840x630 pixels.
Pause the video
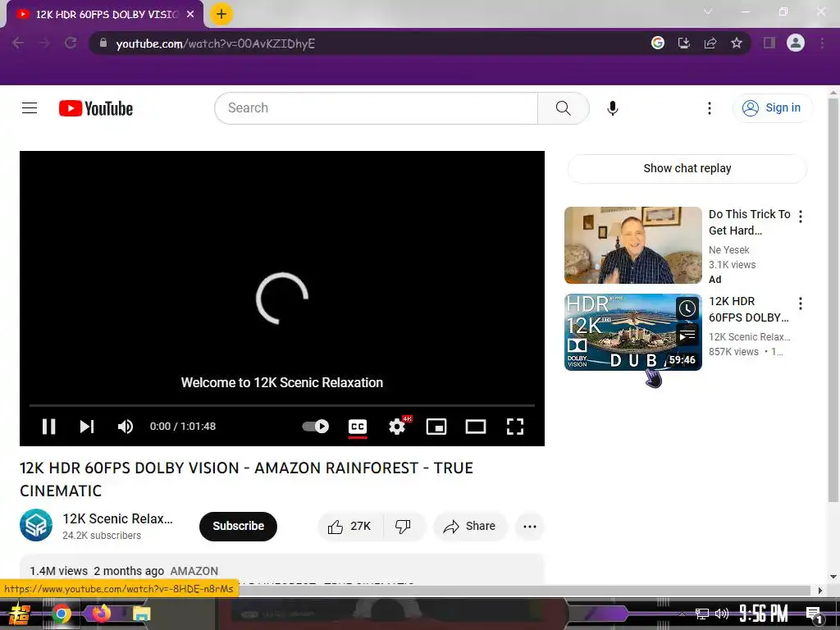point(48,427)
